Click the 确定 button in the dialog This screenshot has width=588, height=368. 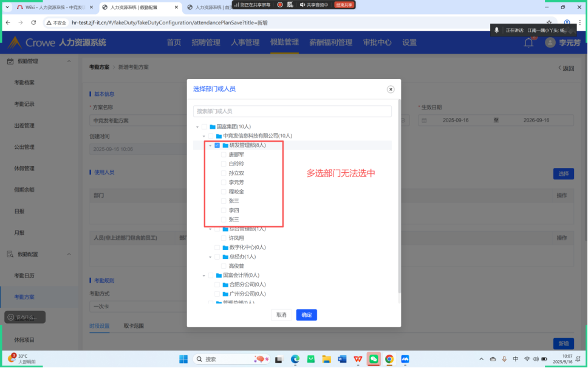tap(306, 315)
